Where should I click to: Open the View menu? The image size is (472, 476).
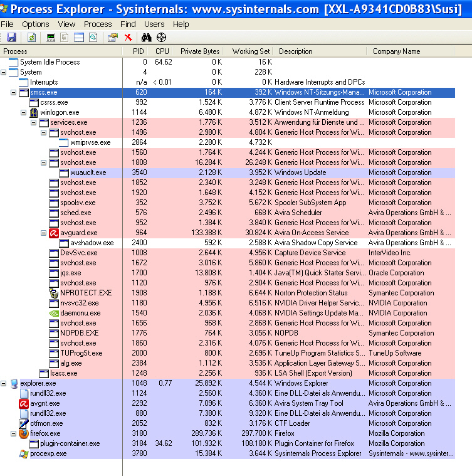(x=66, y=24)
